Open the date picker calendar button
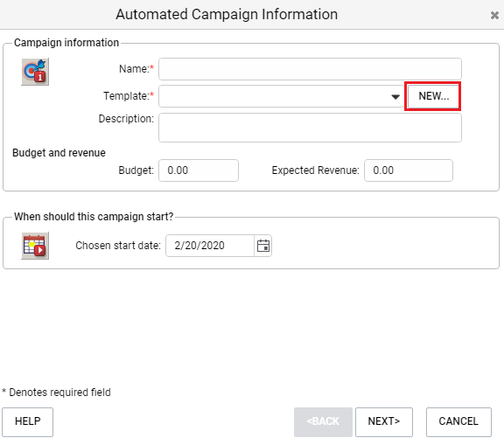The height and width of the screenshot is (445, 504). tap(262, 246)
